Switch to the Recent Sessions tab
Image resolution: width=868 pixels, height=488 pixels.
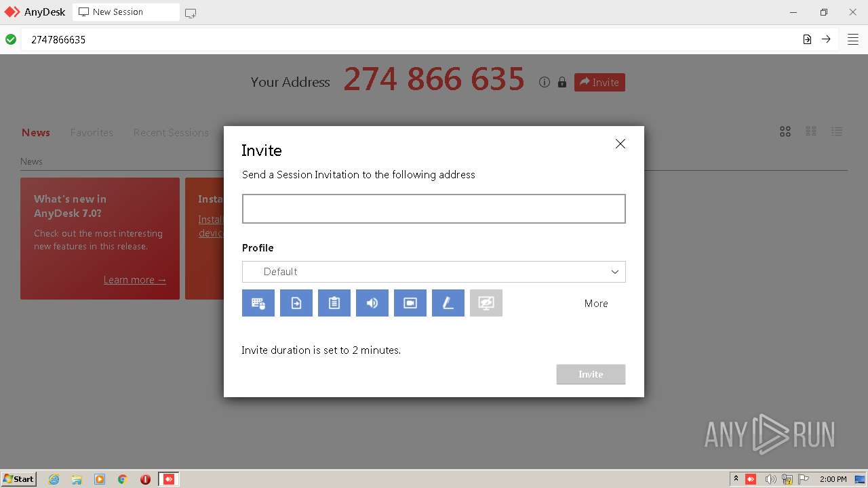(171, 133)
